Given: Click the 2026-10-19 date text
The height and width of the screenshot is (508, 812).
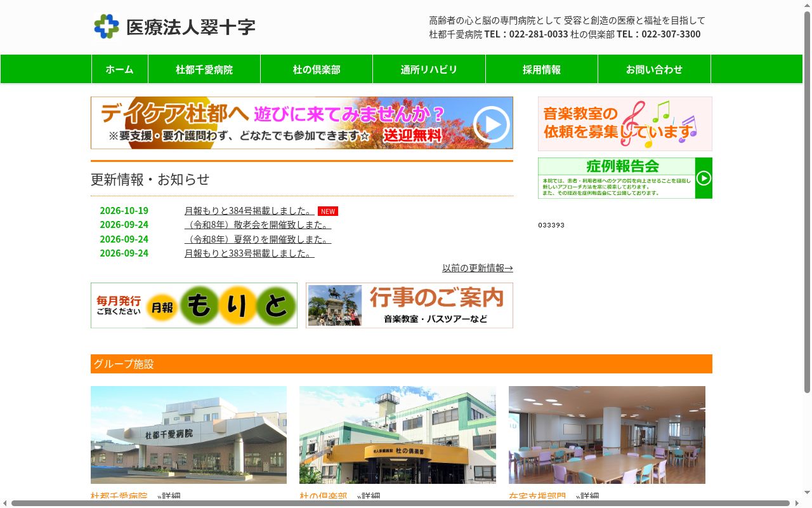Looking at the screenshot, I should tap(124, 211).
